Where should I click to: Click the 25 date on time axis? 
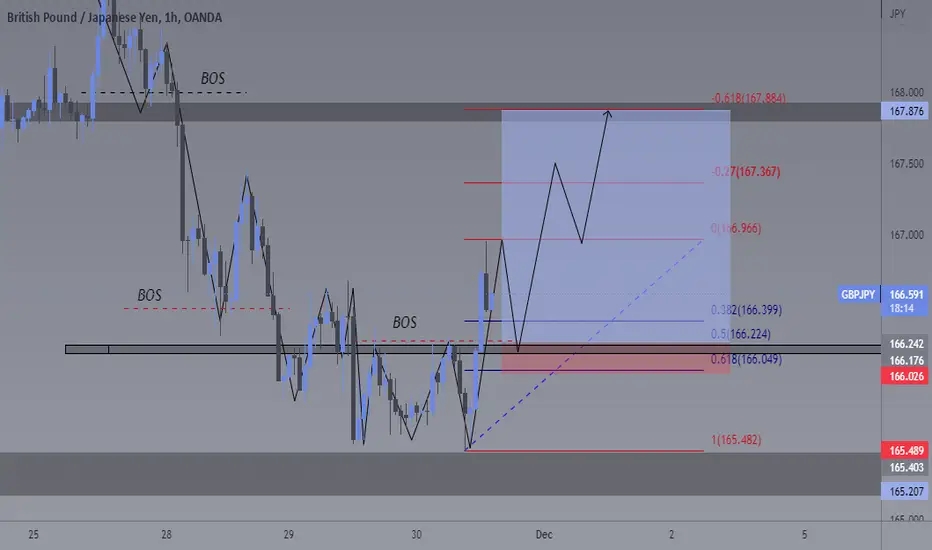coord(33,535)
